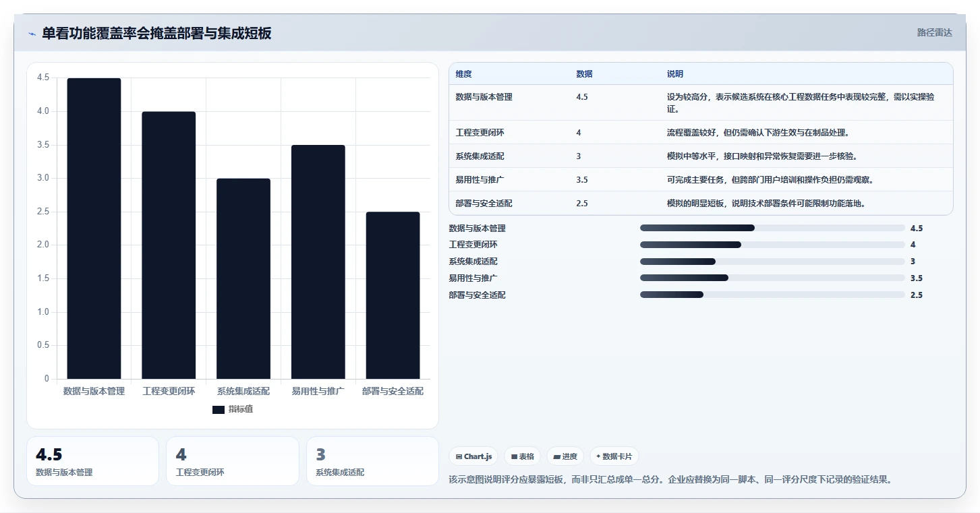980x513 pixels.
Task: Click the 2.0 y-axis tick label
Action: click(43, 245)
